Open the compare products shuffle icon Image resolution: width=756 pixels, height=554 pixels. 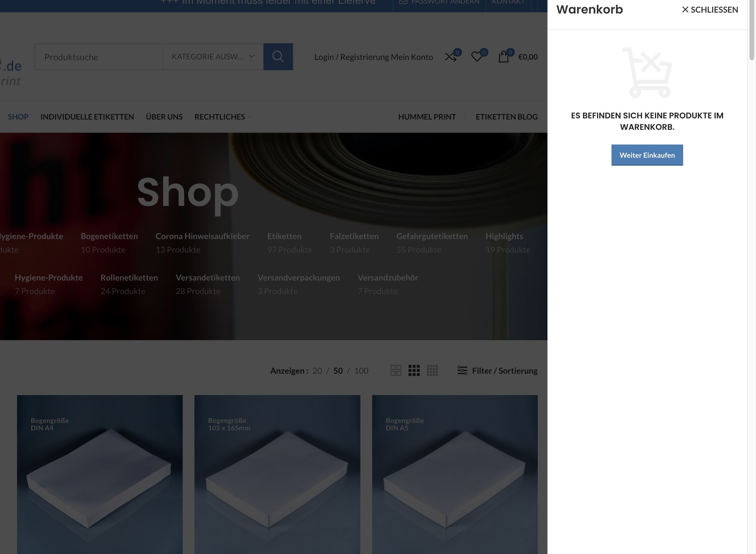coord(451,57)
